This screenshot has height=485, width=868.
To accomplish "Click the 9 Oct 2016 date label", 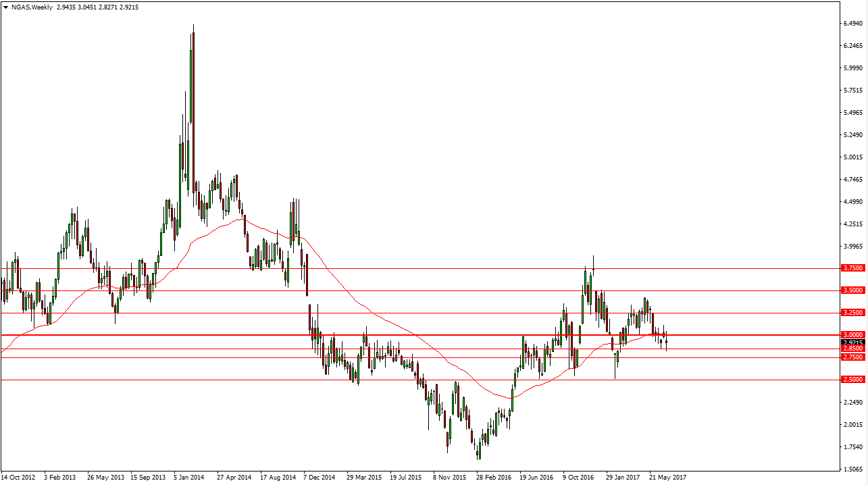I will click(x=580, y=477).
